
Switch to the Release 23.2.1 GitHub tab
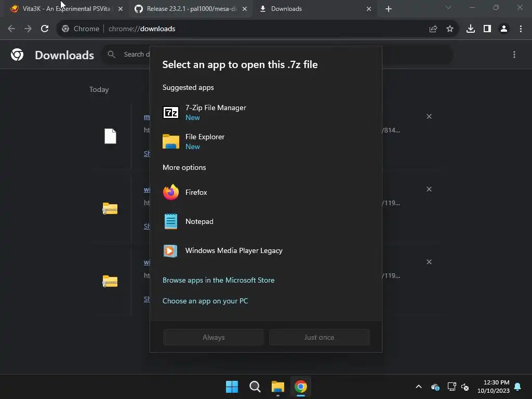pos(191,9)
